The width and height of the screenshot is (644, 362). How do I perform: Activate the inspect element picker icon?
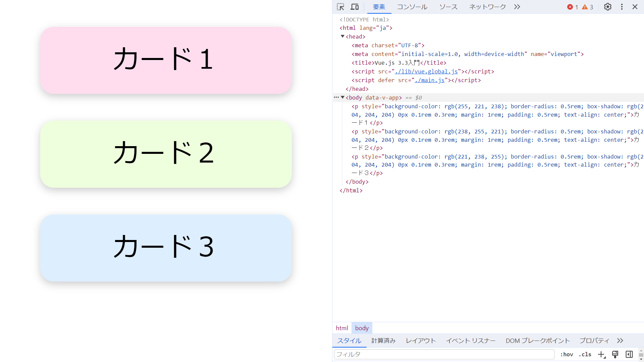[340, 7]
